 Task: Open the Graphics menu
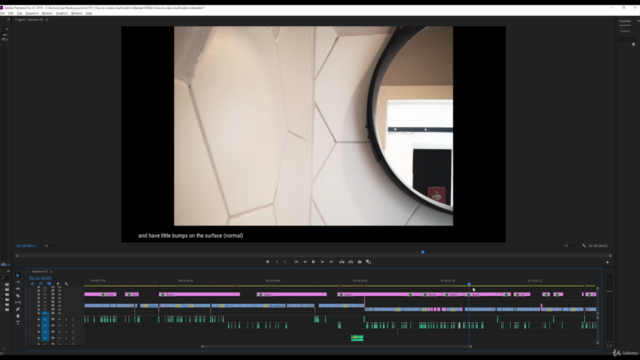62,13
